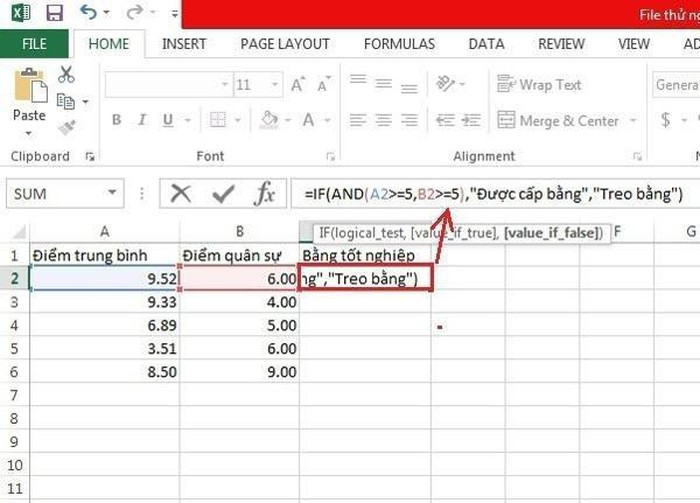The width and height of the screenshot is (700, 503).
Task: Click the Cut scissors icon
Action: tap(67, 75)
